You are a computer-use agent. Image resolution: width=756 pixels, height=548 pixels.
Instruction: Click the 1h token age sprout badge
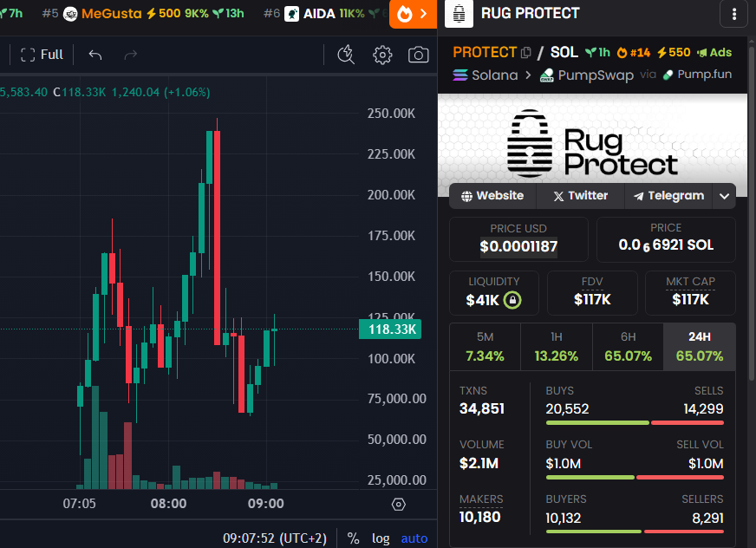[x=598, y=53]
